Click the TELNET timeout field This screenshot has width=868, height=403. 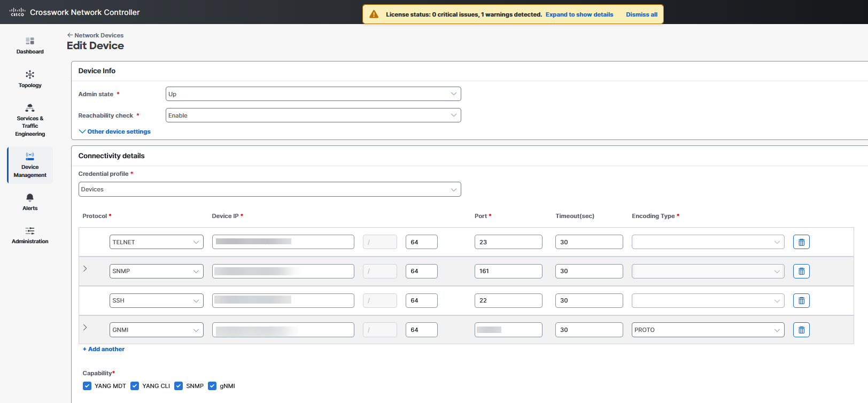tap(589, 242)
